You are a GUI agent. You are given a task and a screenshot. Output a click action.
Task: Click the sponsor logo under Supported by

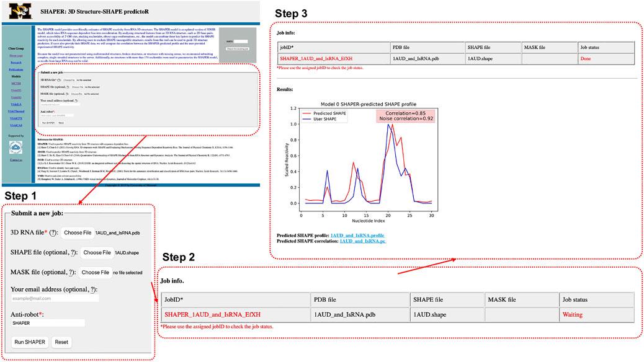point(16,147)
